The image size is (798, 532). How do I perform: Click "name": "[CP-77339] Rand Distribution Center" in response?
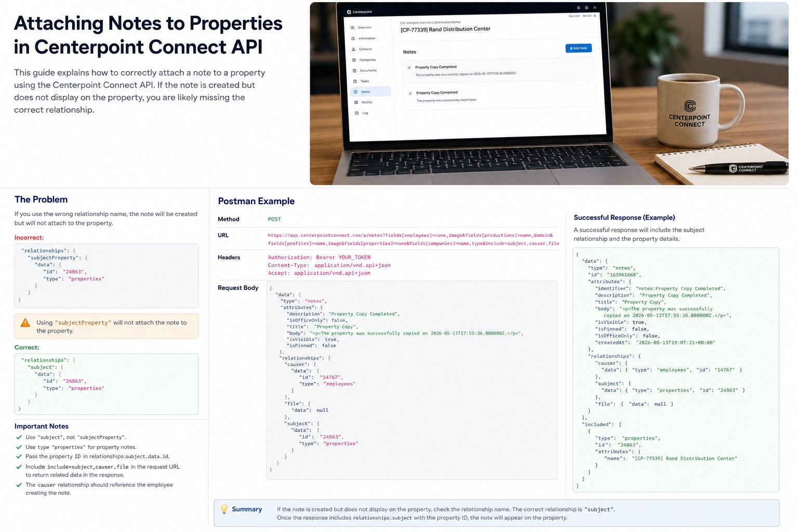(671, 459)
